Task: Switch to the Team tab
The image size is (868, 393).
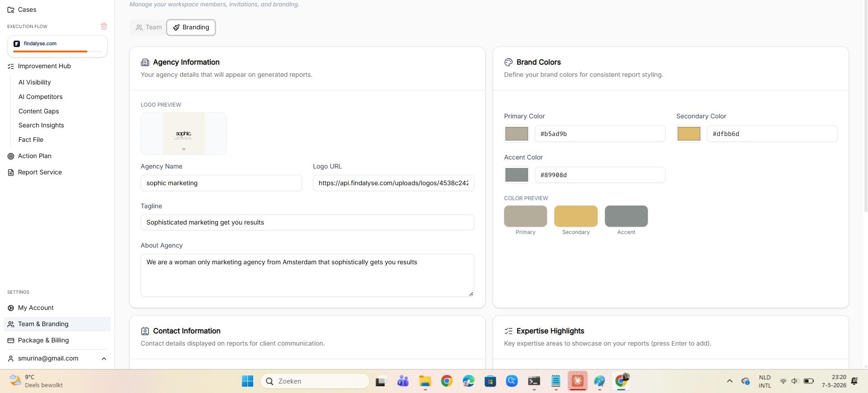Action: click(x=149, y=27)
